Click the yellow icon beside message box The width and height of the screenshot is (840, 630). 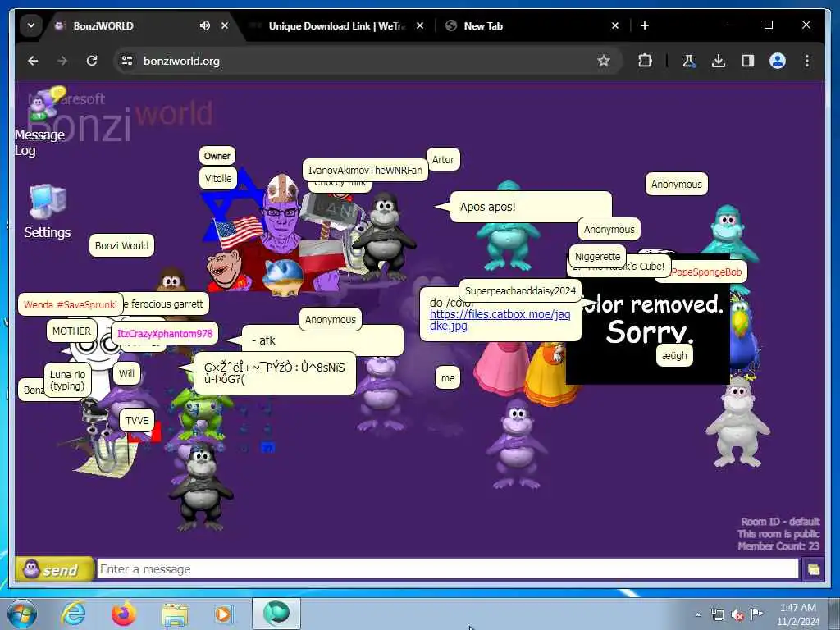point(813,569)
